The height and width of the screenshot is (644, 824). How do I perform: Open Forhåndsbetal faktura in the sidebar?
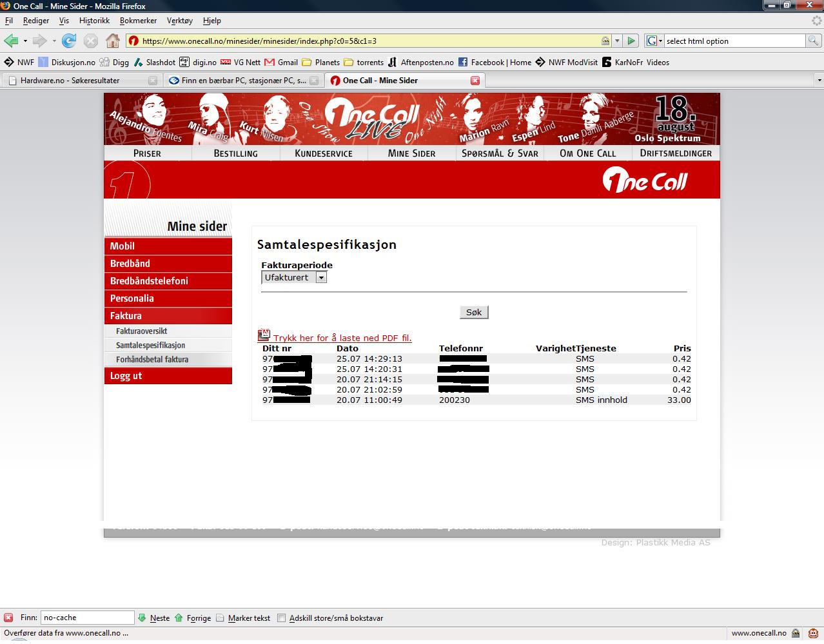168,359
